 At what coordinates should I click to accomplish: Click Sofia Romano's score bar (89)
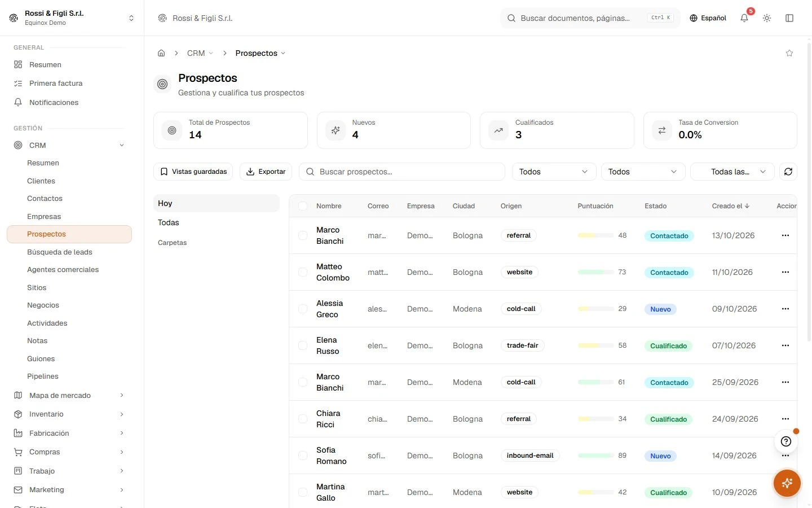[x=596, y=456]
